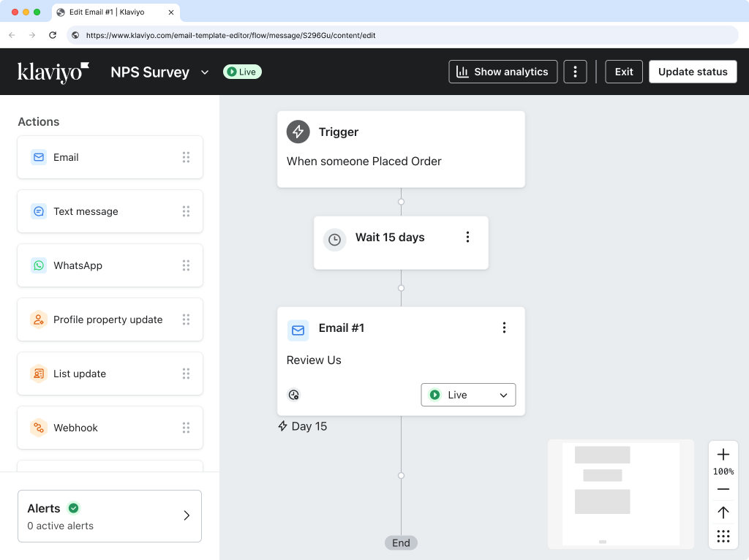The height and width of the screenshot is (560, 749).
Task: Click the zoom in plus control
Action: point(723,454)
